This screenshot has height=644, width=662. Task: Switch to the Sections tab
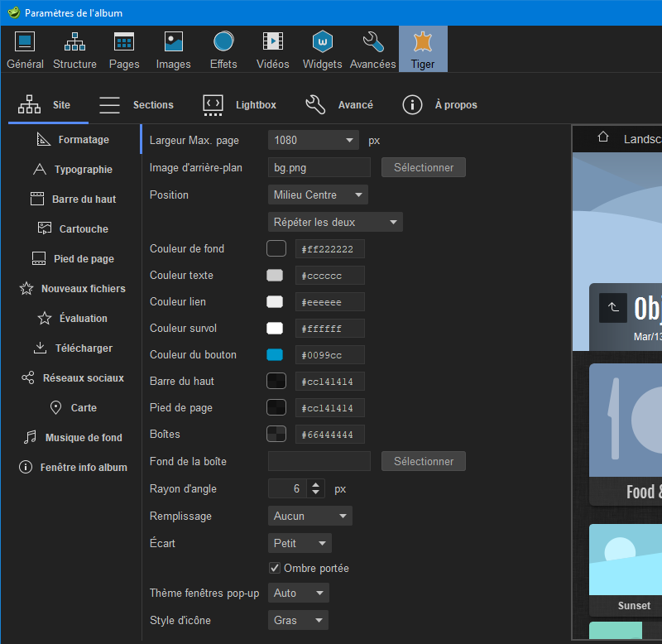point(137,105)
